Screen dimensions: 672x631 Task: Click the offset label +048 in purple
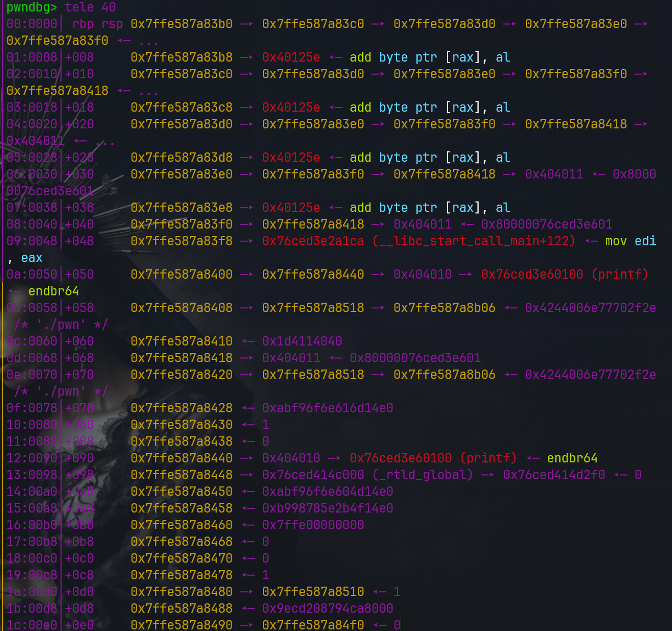pyautogui.click(x=79, y=241)
